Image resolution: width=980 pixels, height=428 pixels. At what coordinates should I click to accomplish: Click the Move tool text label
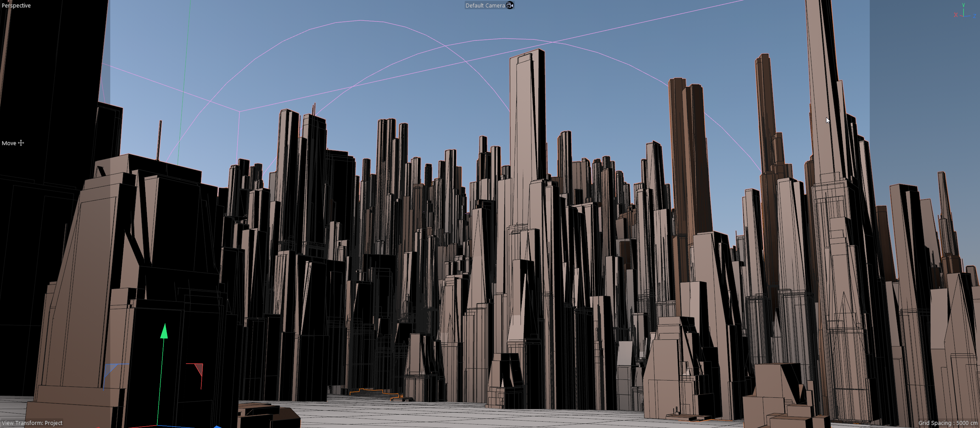click(x=9, y=143)
